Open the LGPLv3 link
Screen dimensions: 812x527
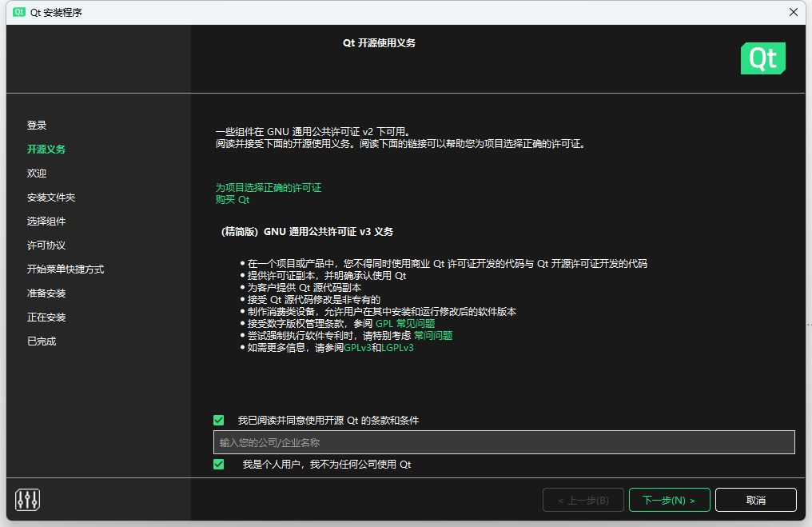[x=397, y=347]
